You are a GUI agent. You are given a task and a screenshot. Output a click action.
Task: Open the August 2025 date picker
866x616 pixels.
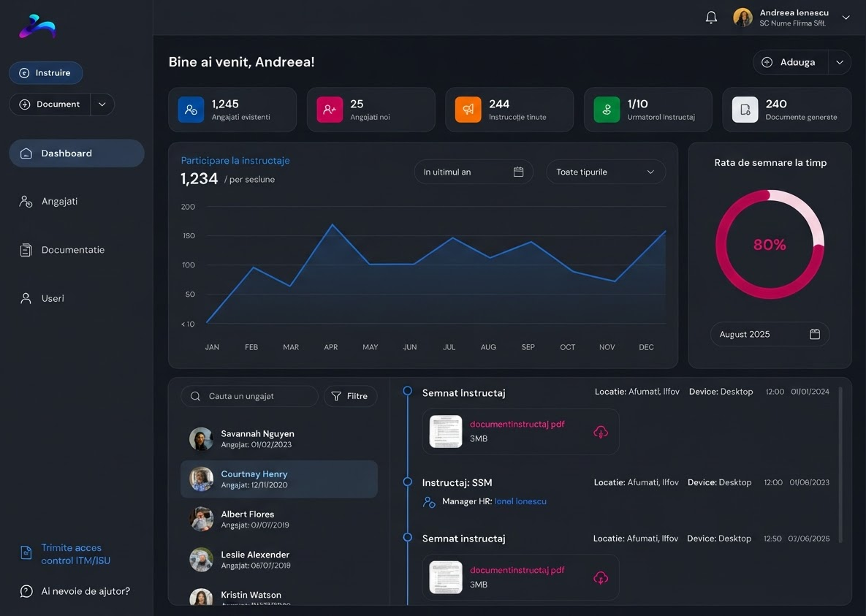(x=770, y=334)
